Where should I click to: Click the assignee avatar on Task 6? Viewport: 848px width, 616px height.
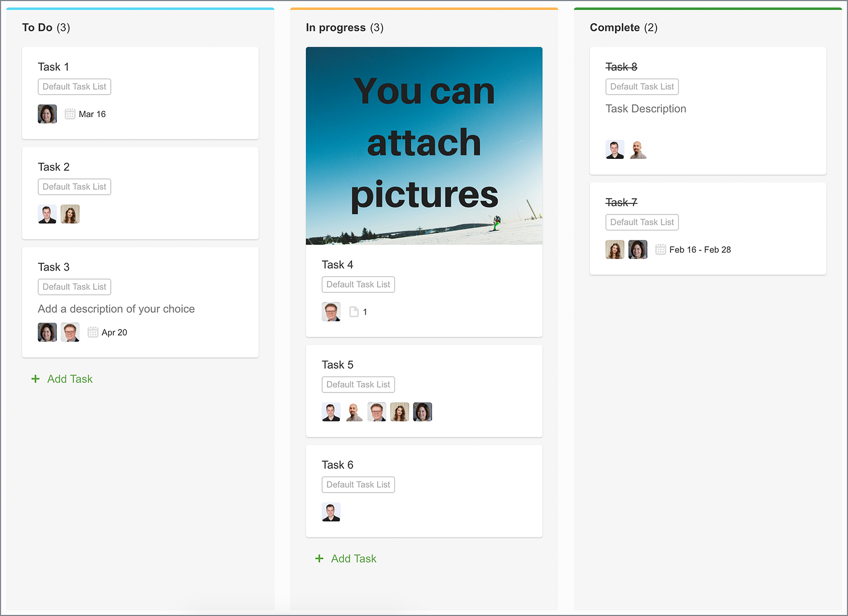click(x=331, y=512)
